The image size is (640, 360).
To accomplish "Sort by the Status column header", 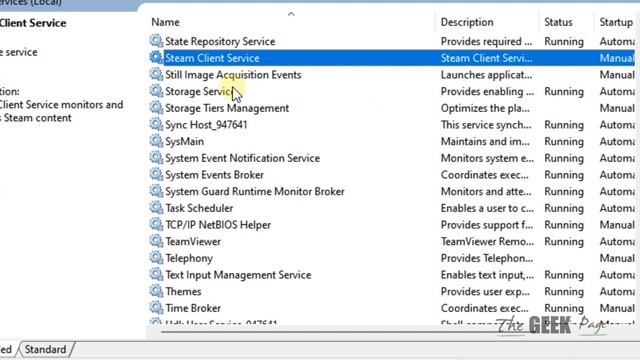I will click(x=558, y=22).
